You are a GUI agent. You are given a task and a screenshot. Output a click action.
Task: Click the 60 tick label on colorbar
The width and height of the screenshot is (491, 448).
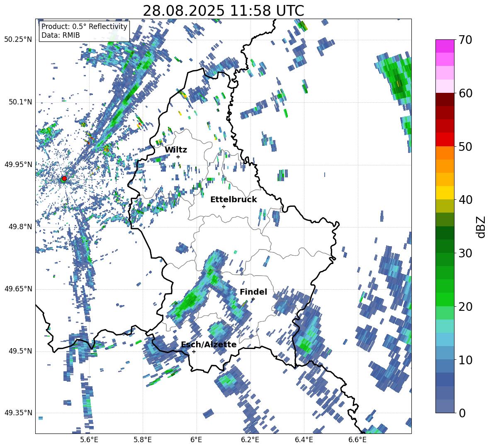[466, 93]
